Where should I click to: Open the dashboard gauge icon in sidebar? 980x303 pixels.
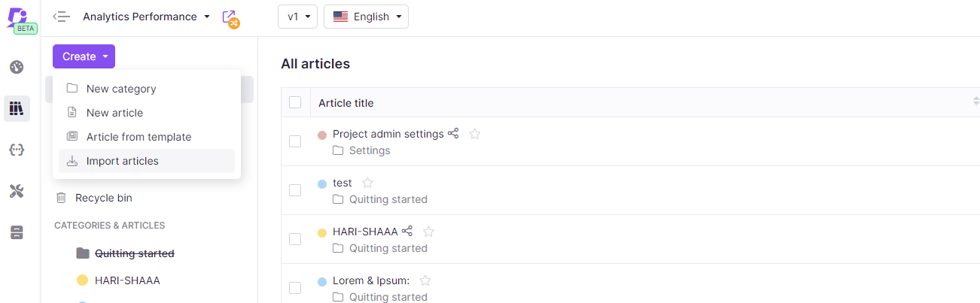point(17,67)
